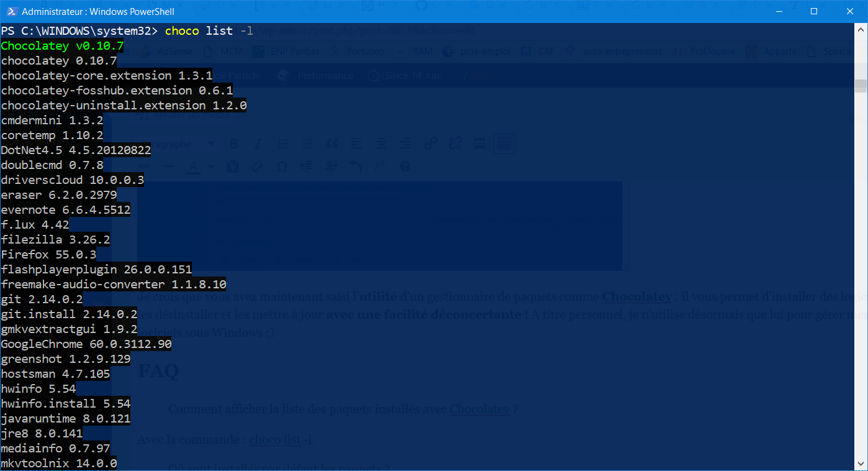868x471 pixels.
Task: Click the Chocolatey link in the article paragraph
Action: pyautogui.click(x=637, y=296)
